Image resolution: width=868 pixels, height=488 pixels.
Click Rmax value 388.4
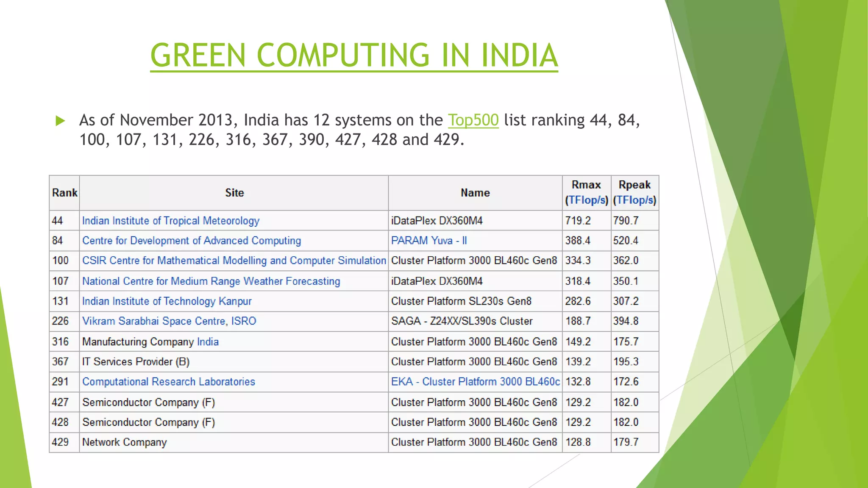tap(578, 241)
